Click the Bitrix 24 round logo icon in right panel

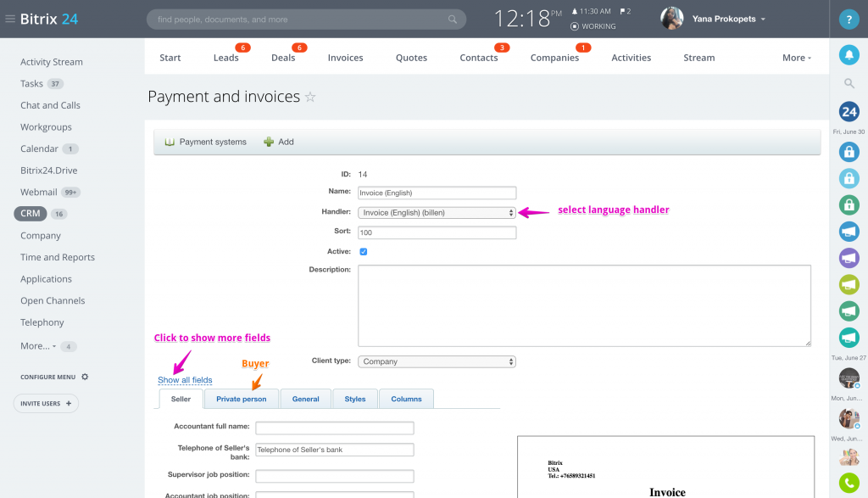point(849,111)
